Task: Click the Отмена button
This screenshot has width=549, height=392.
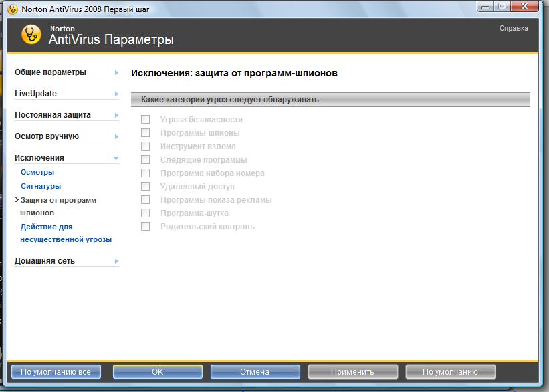Action: point(255,372)
